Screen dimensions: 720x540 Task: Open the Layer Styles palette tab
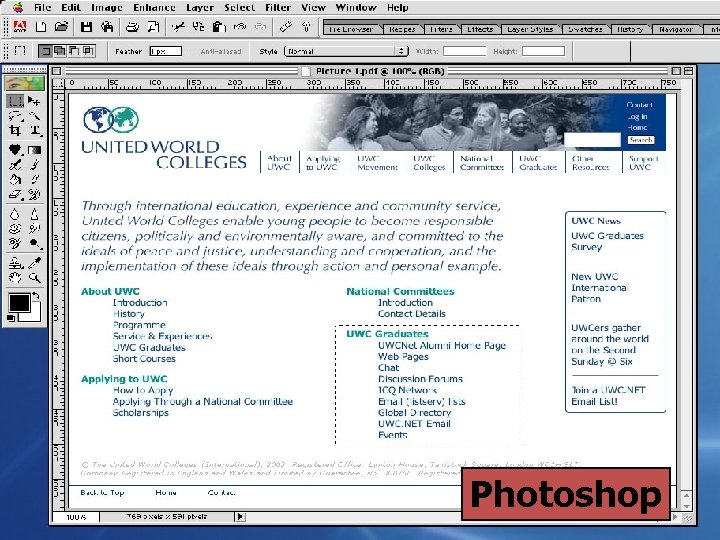pos(530,29)
